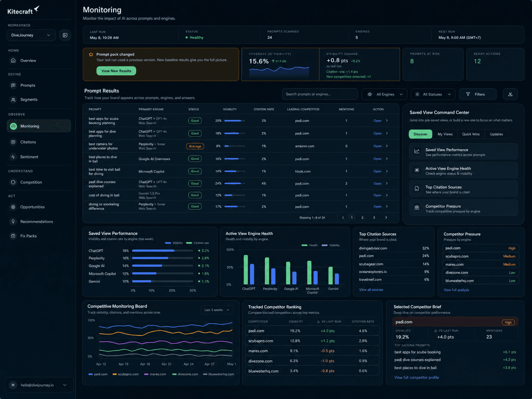The image size is (532, 399).
Task: Switch to the Updates tab
Action: click(x=496, y=134)
